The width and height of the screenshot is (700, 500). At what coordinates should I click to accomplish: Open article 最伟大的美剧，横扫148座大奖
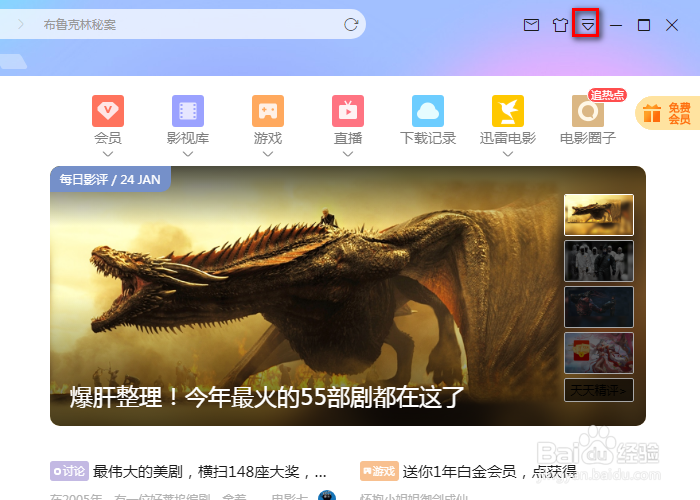click(x=210, y=472)
